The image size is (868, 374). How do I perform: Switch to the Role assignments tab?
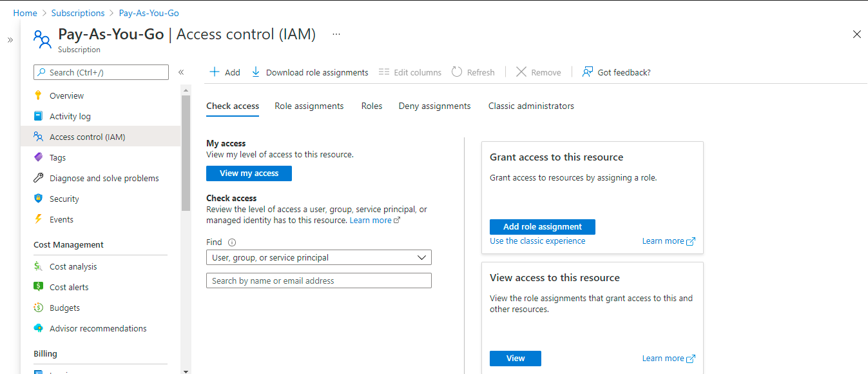309,106
